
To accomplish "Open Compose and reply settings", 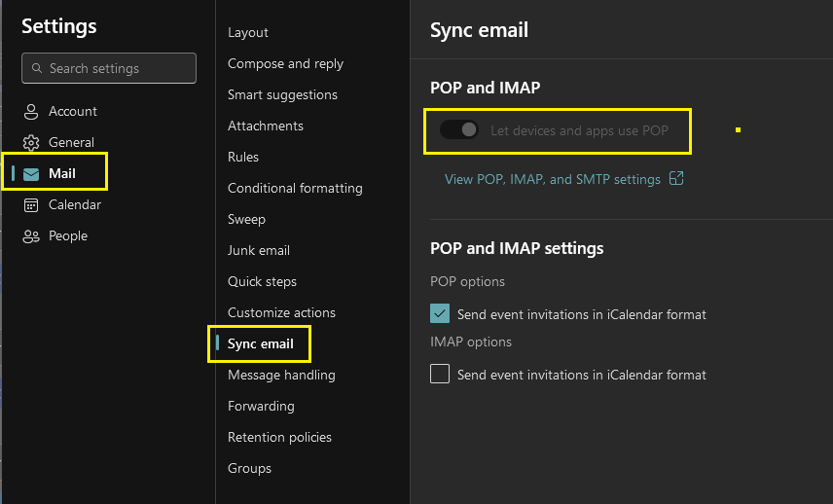I will pyautogui.click(x=285, y=64).
